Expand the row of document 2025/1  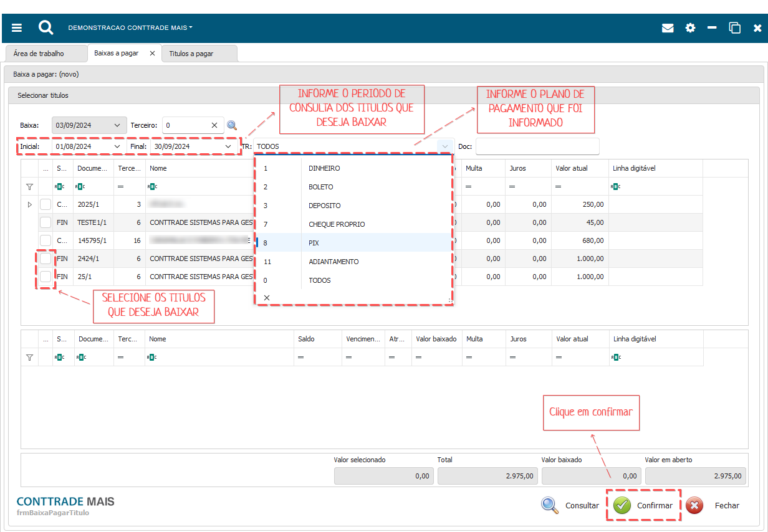coord(29,204)
